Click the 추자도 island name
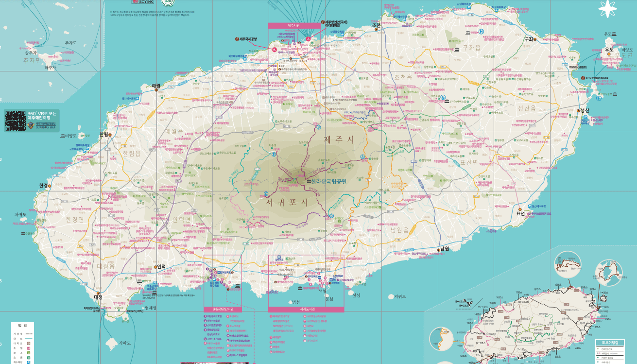The image size is (637, 364). tap(71, 43)
